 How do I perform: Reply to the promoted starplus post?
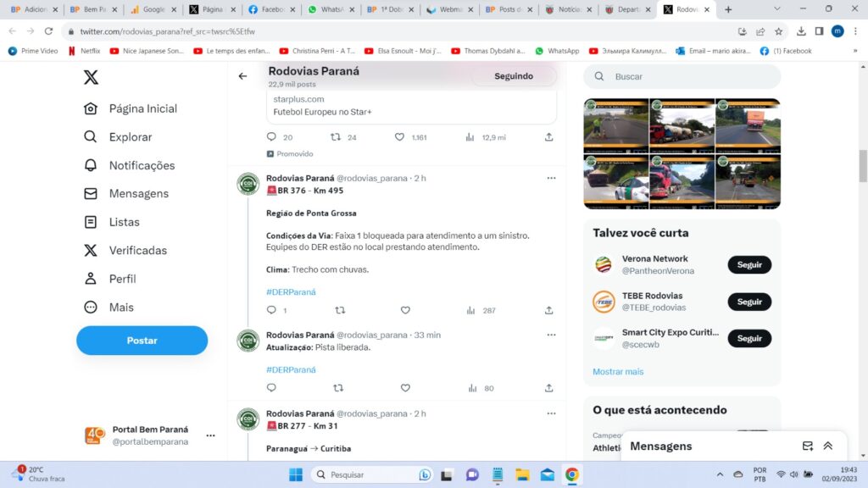tap(271, 136)
